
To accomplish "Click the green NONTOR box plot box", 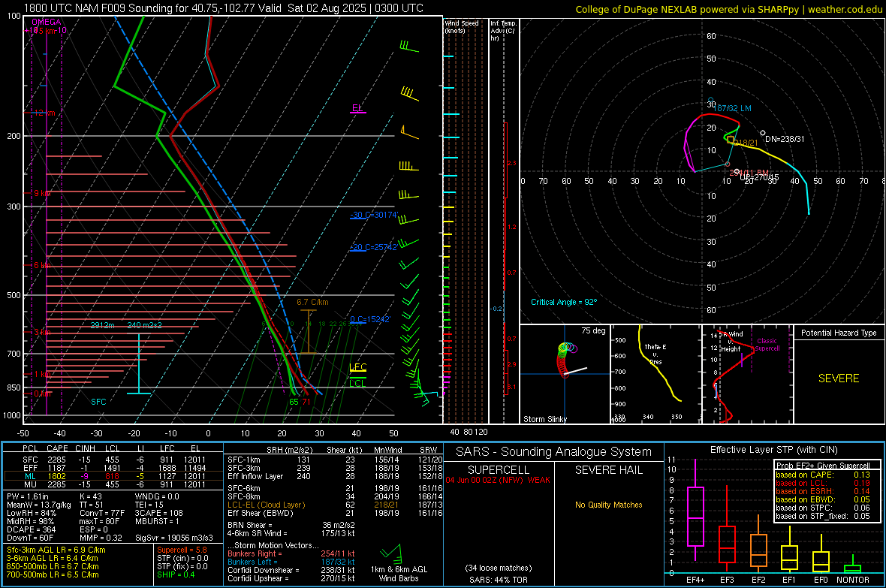I will pos(852,568).
